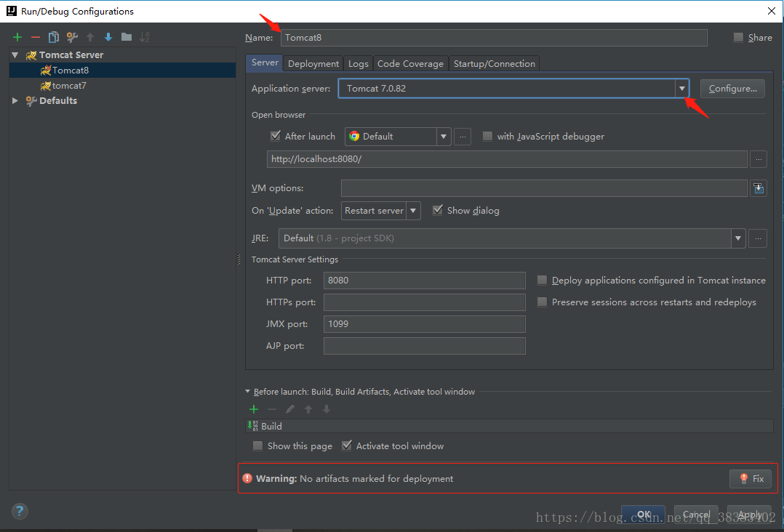Click in the VM options field
This screenshot has height=532, width=784.
[x=544, y=188]
